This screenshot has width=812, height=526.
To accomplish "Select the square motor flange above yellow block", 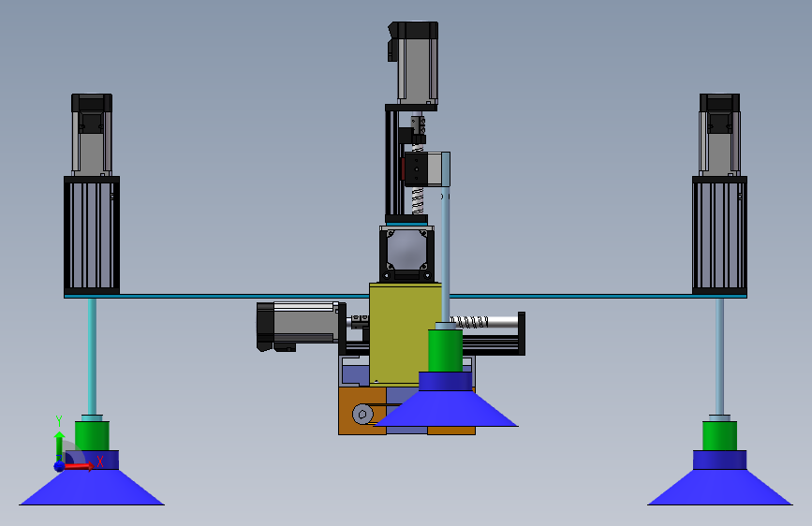I will [407, 254].
